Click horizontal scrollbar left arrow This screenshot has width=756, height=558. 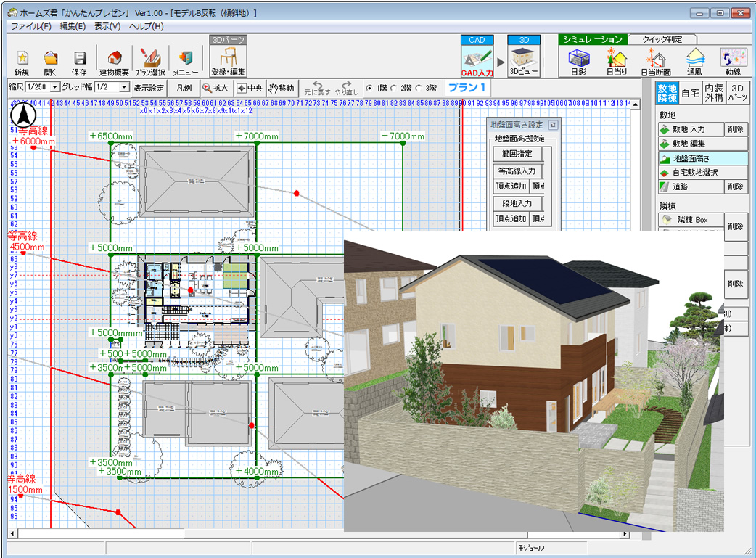[13, 534]
